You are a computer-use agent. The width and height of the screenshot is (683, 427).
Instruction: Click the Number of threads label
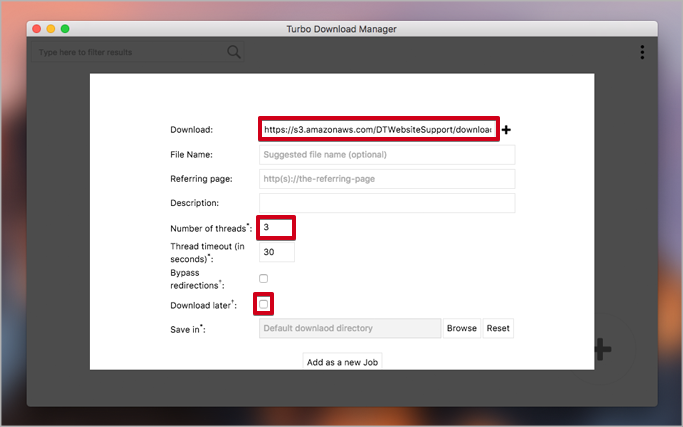(x=211, y=228)
